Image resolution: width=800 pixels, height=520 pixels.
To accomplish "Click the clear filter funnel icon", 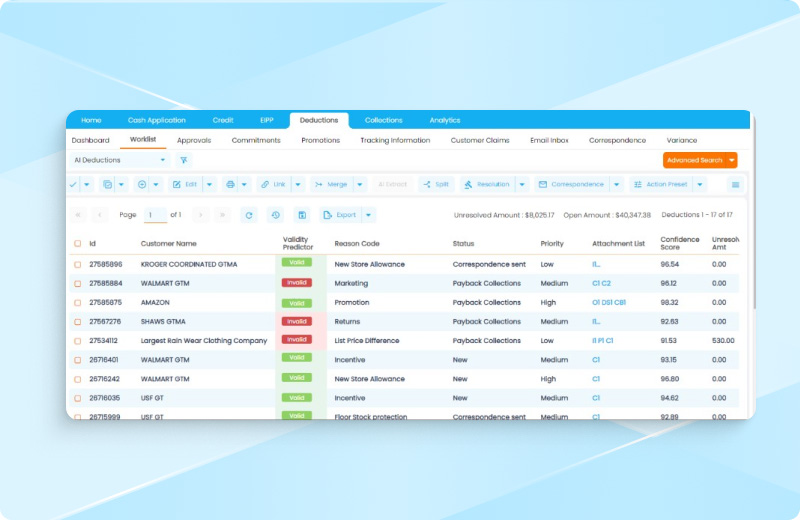I will [184, 160].
